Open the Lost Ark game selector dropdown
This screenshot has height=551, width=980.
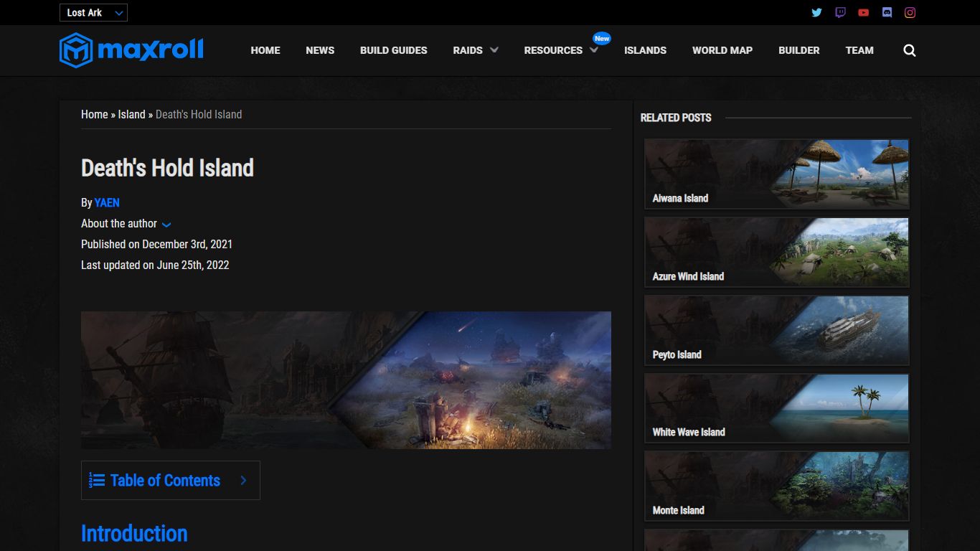click(x=93, y=13)
